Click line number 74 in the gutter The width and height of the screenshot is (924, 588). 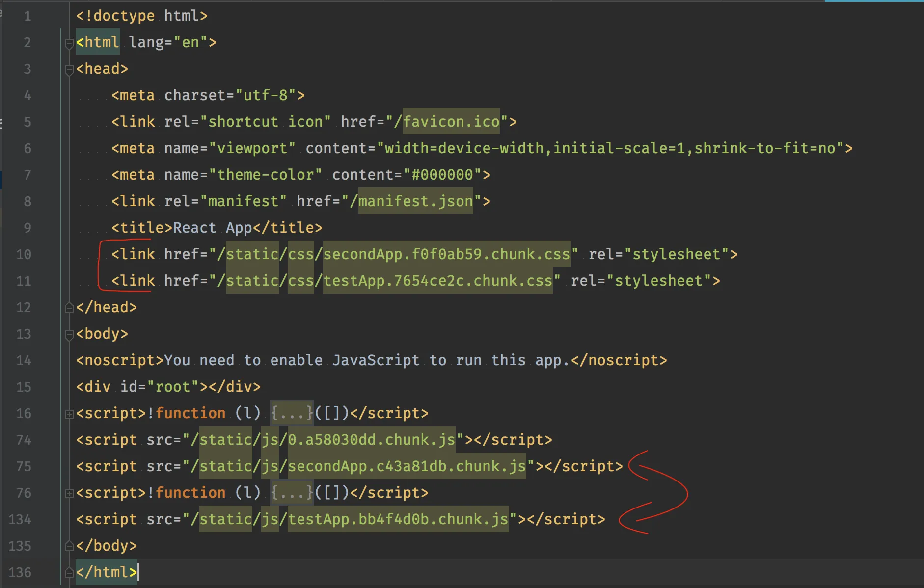coord(24,440)
